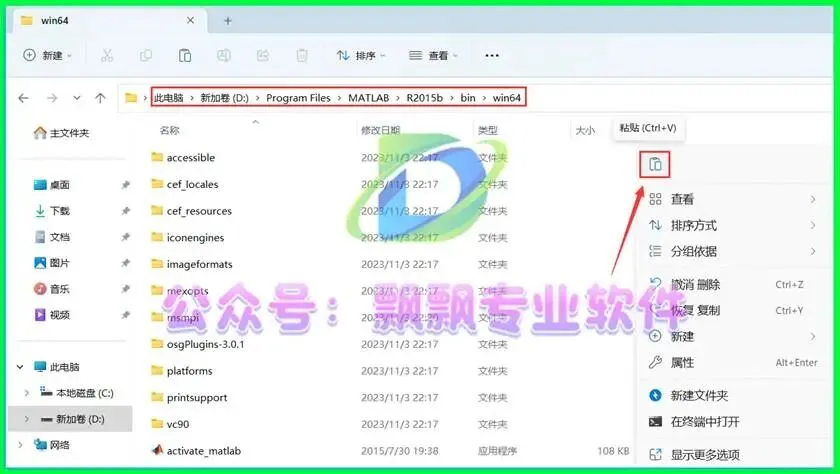Viewport: 840px width, 474px height.
Task: Click the Delete trash icon
Action: point(302,55)
